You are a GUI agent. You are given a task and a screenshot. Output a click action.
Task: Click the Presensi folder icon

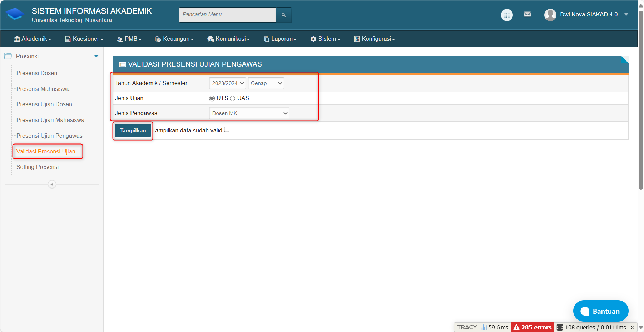point(8,56)
